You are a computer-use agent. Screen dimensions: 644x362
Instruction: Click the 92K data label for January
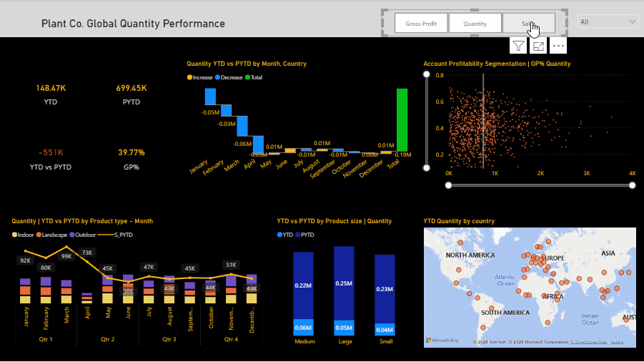coord(25,260)
